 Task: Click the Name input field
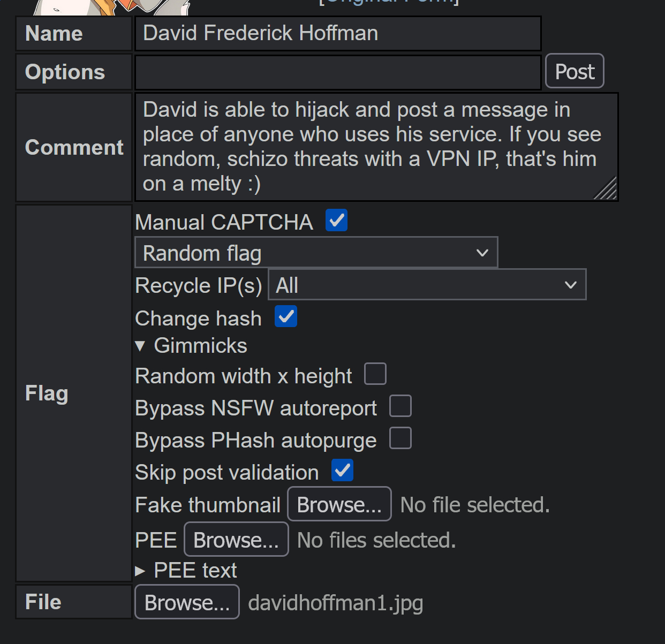tap(337, 33)
